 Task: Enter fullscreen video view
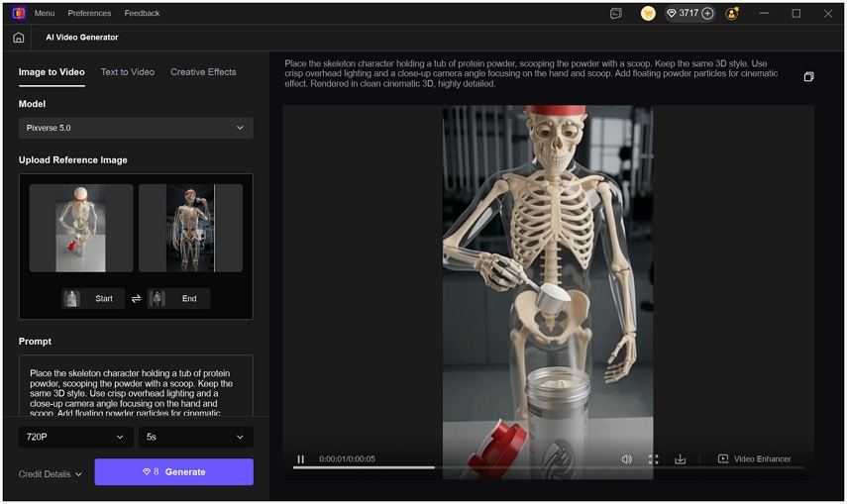point(653,459)
